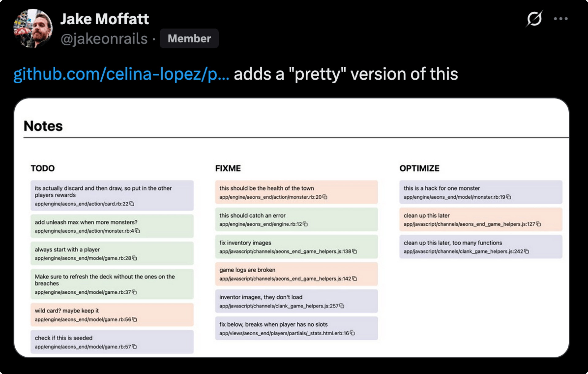Click the copy icon next to engine.rb:12
The width and height of the screenshot is (588, 374).
pos(305,224)
